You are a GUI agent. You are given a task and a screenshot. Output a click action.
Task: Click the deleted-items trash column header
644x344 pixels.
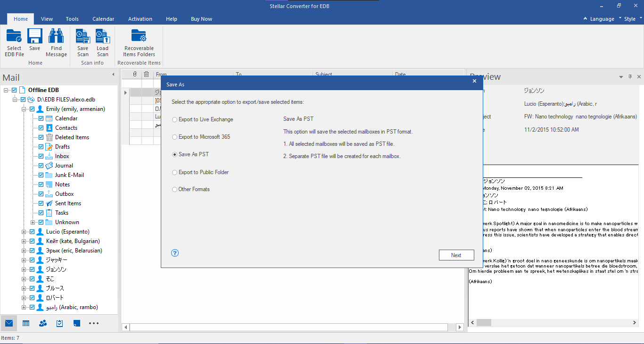[146, 74]
